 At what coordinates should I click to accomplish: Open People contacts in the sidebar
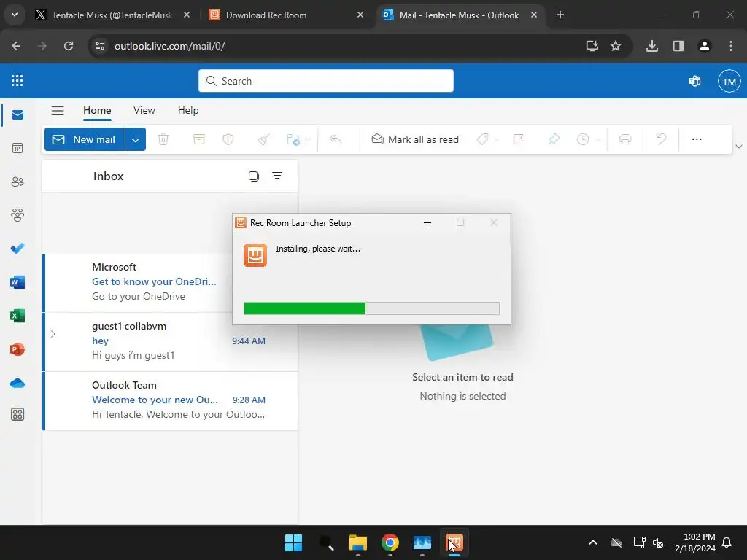[18, 182]
